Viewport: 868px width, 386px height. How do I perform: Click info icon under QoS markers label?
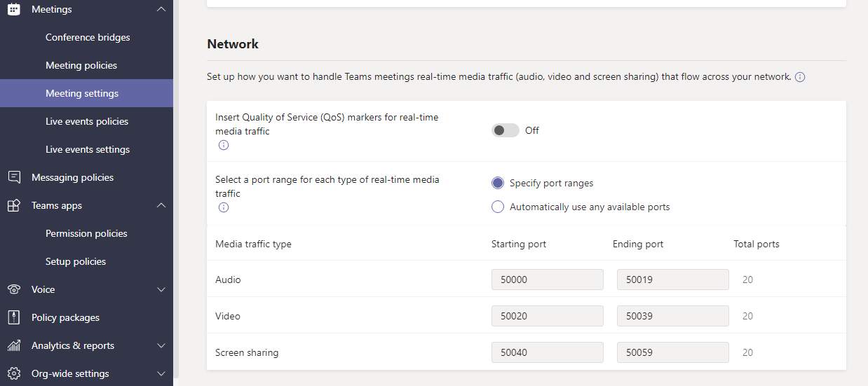224,145
